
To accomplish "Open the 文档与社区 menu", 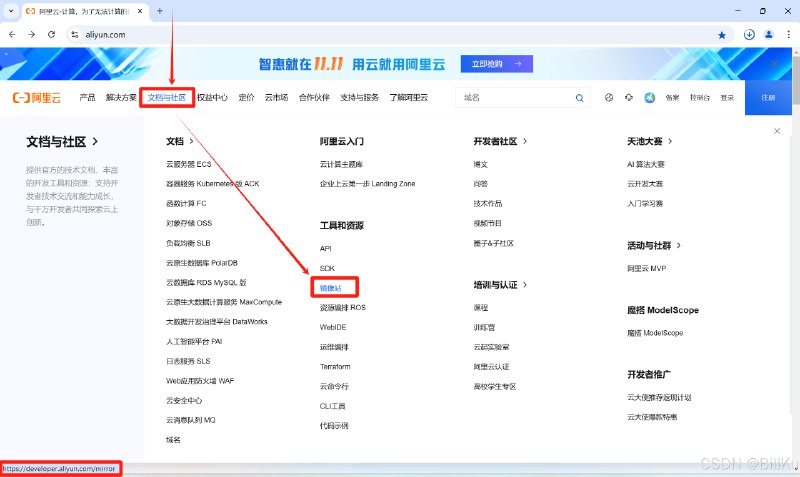I will pos(166,98).
